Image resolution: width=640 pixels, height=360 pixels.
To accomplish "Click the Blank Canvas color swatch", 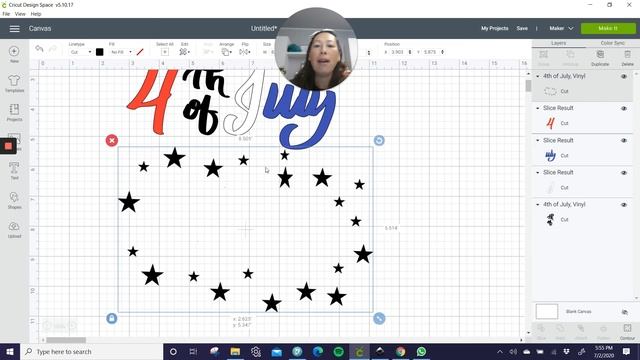I will [x=547, y=311].
